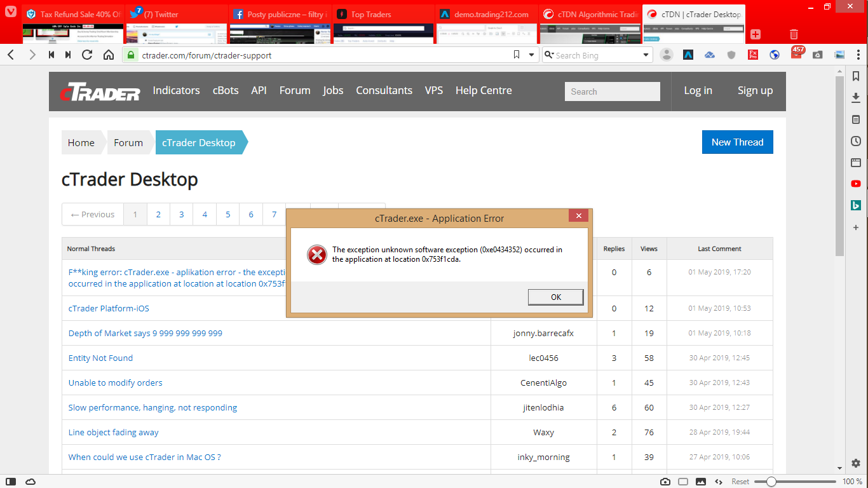The height and width of the screenshot is (488, 868).
Task: Open Notes panel in sidebar
Action: pos(856,119)
